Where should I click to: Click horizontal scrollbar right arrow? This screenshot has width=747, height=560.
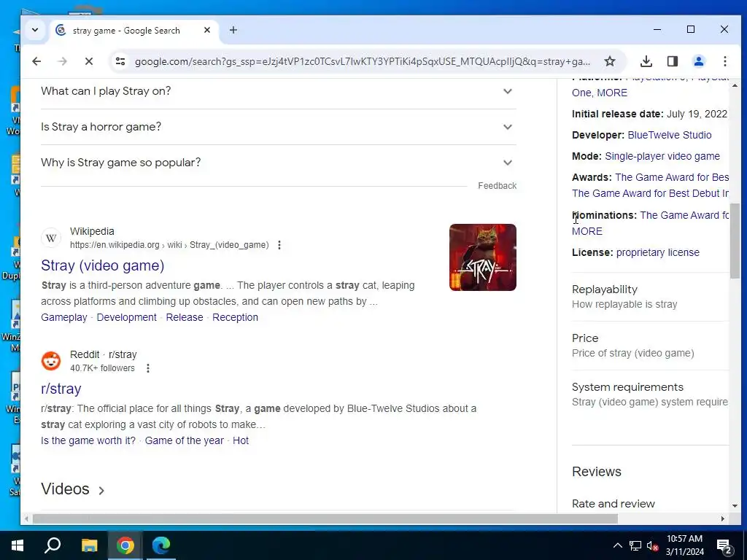click(723, 519)
